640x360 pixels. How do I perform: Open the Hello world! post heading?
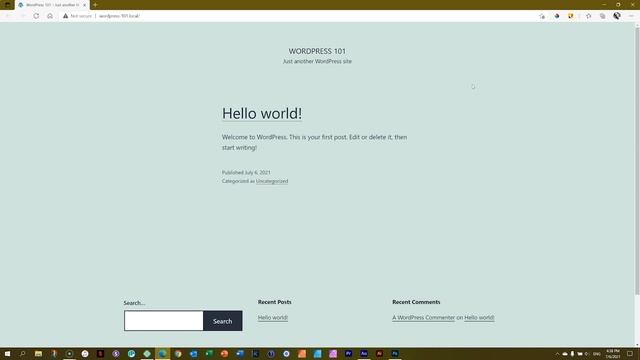[262, 113]
